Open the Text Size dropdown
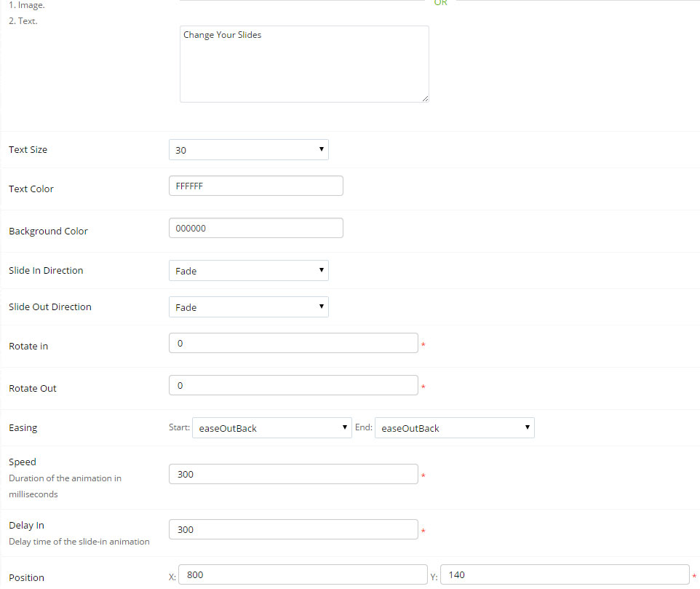Image resolution: width=700 pixels, height=589 pixels. (x=248, y=150)
